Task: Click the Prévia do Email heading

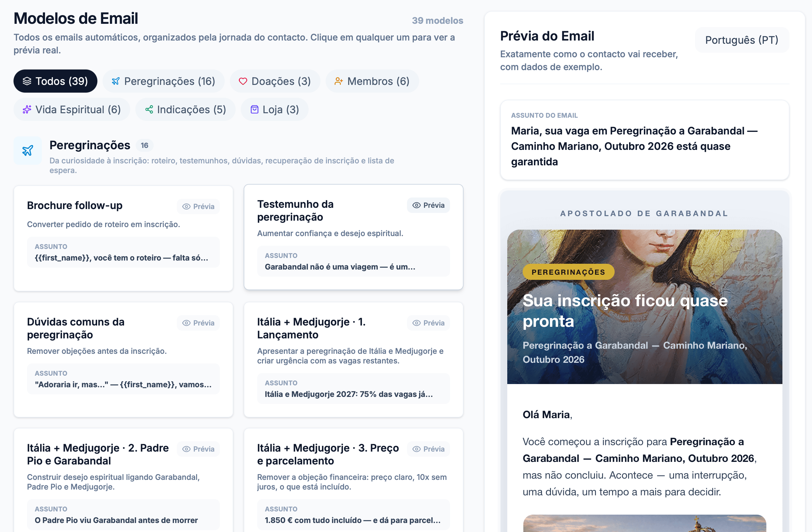Action: pos(547,36)
